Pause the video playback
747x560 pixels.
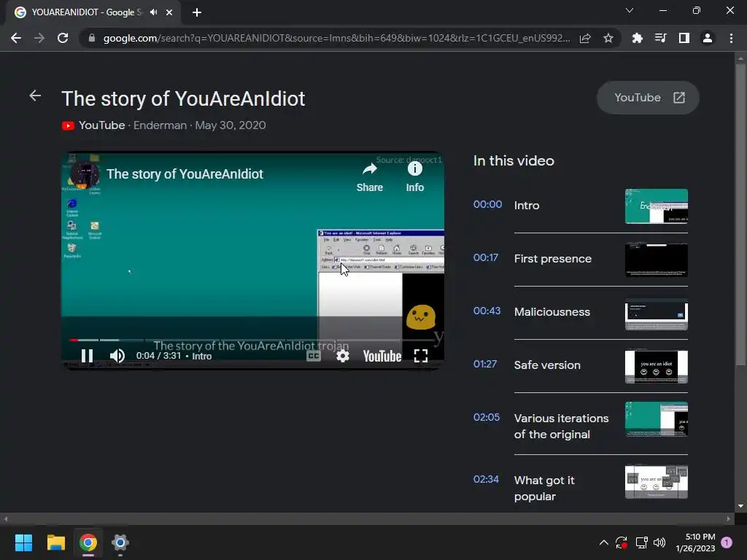[x=87, y=356]
